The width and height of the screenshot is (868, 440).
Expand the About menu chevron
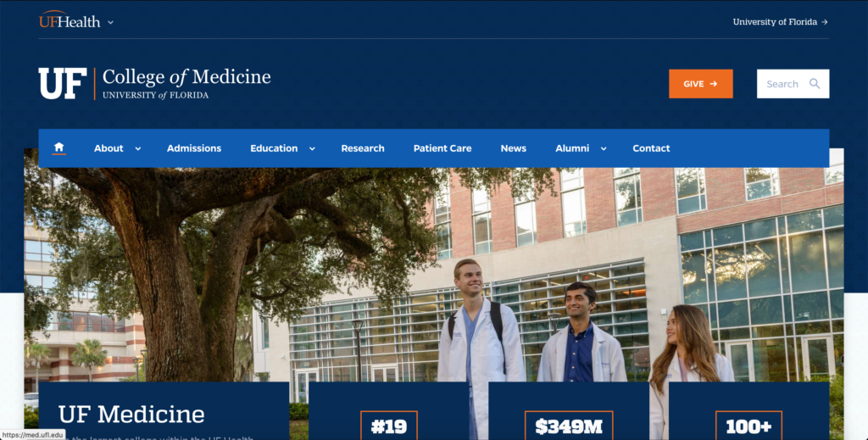click(138, 148)
